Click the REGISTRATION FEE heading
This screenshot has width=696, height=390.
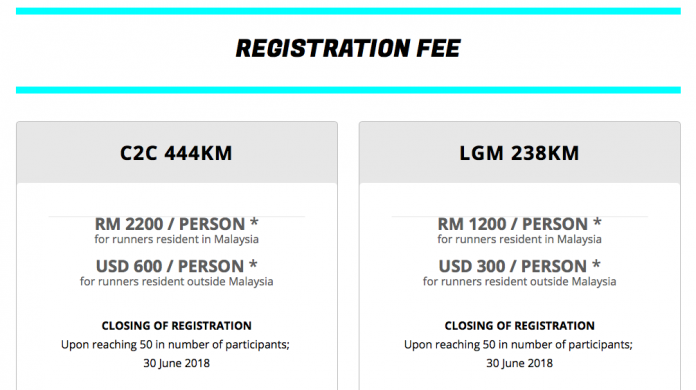coord(348,48)
